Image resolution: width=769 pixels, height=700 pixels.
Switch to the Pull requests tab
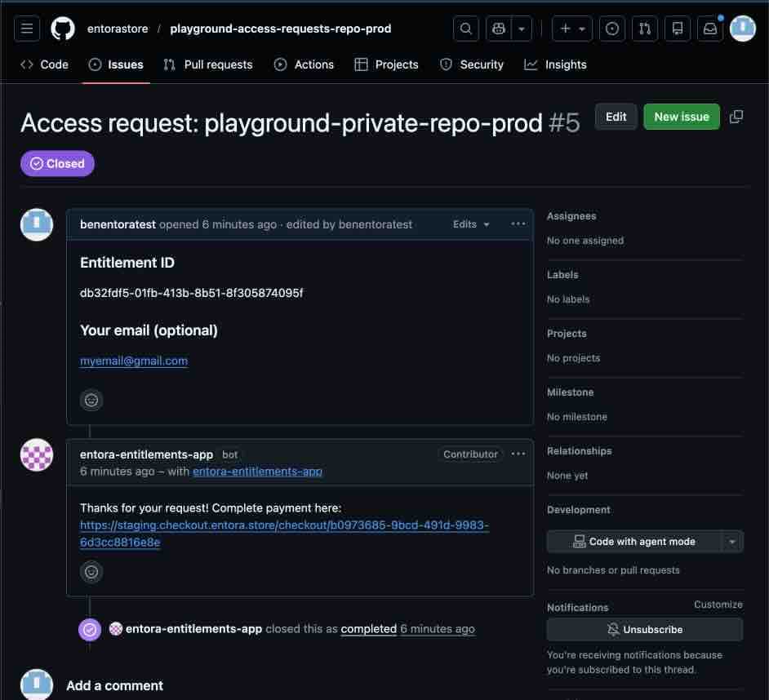point(207,64)
